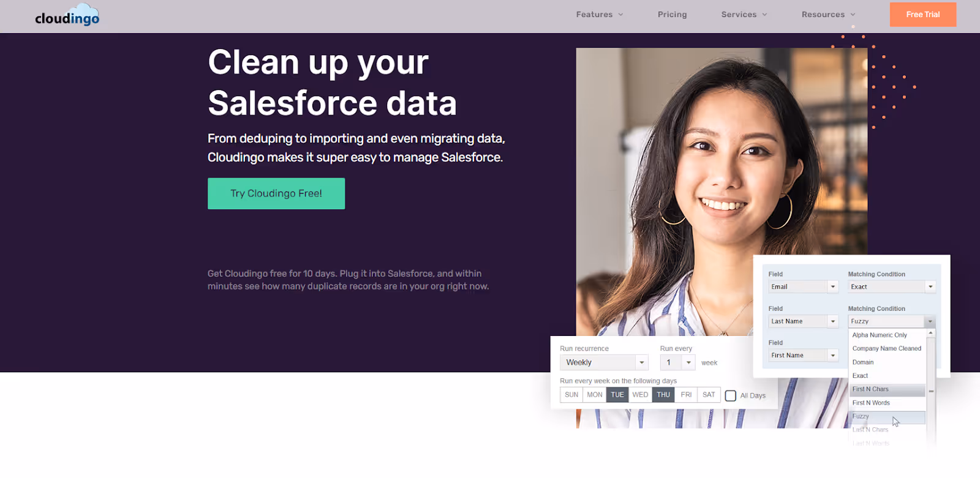Open the First Name field dropdown

[803, 355]
